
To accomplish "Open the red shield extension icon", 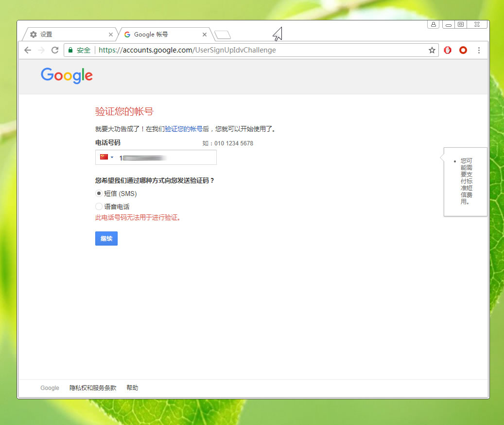I will coord(448,50).
